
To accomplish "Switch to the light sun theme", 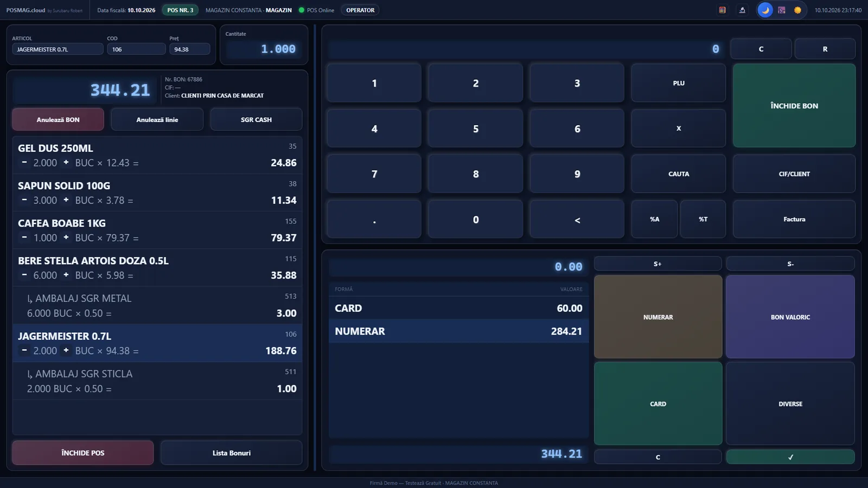I will tap(797, 10).
